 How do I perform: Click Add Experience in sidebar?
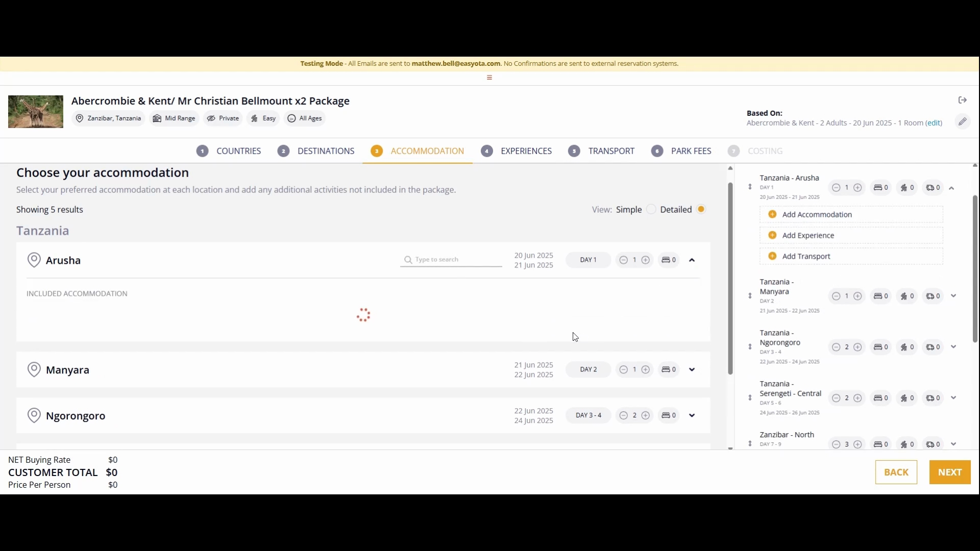[851, 236]
